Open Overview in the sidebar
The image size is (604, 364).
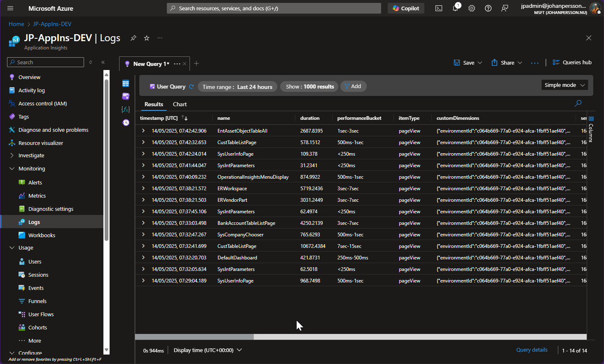pyautogui.click(x=29, y=77)
